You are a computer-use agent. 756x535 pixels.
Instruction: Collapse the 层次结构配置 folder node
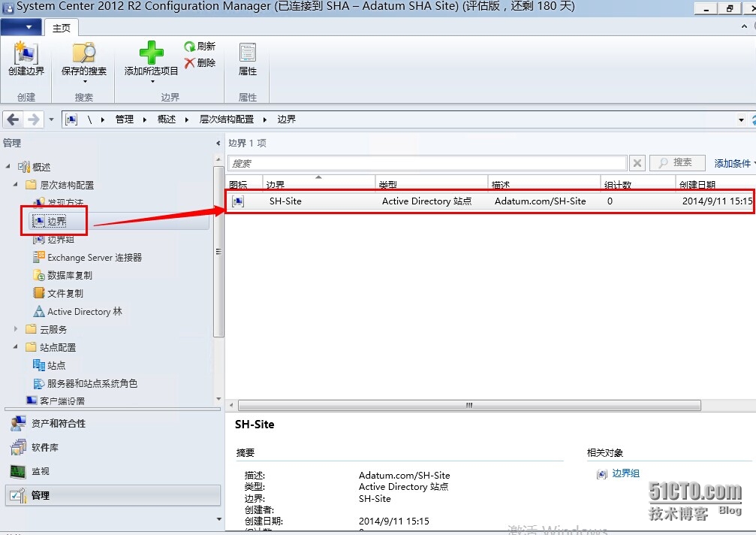click(x=16, y=184)
